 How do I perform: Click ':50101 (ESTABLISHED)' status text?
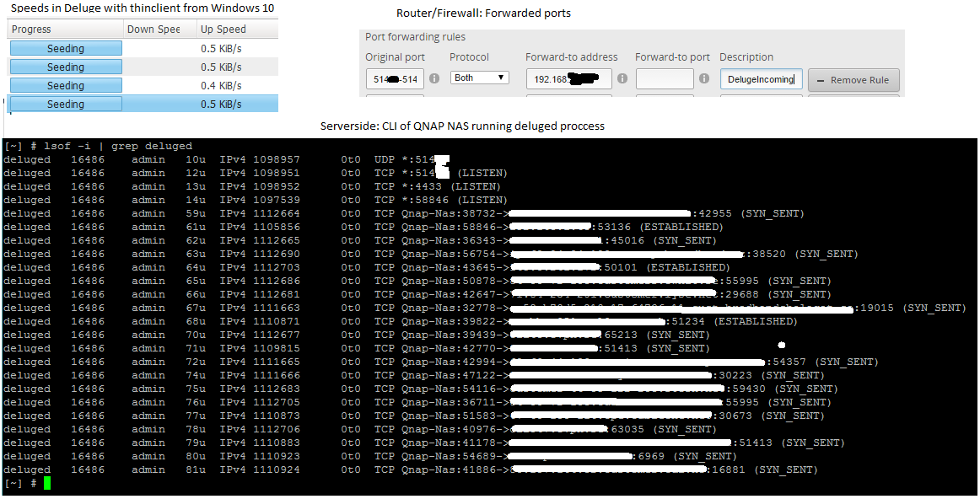coord(664,267)
